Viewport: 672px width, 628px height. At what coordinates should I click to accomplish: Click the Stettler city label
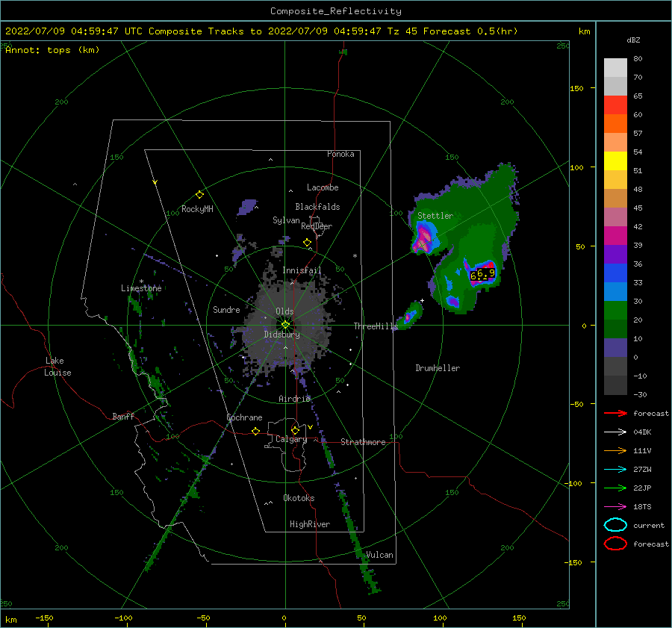coord(435,216)
